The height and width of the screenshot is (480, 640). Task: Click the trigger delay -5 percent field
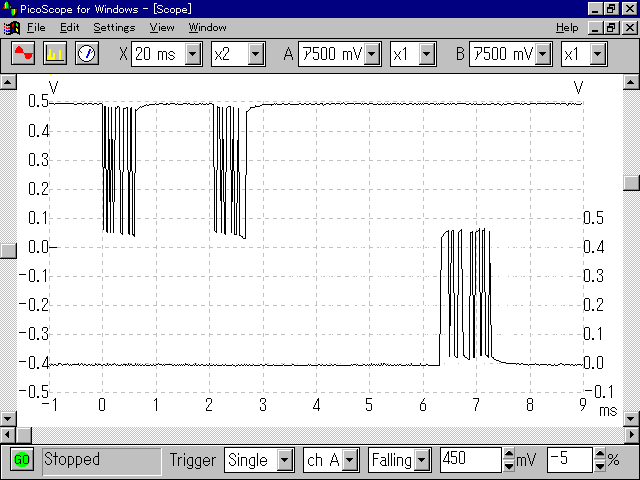(570, 460)
